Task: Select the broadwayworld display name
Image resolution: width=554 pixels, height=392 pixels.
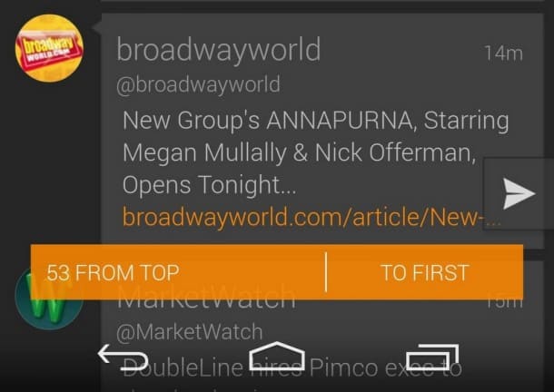Action: click(219, 50)
